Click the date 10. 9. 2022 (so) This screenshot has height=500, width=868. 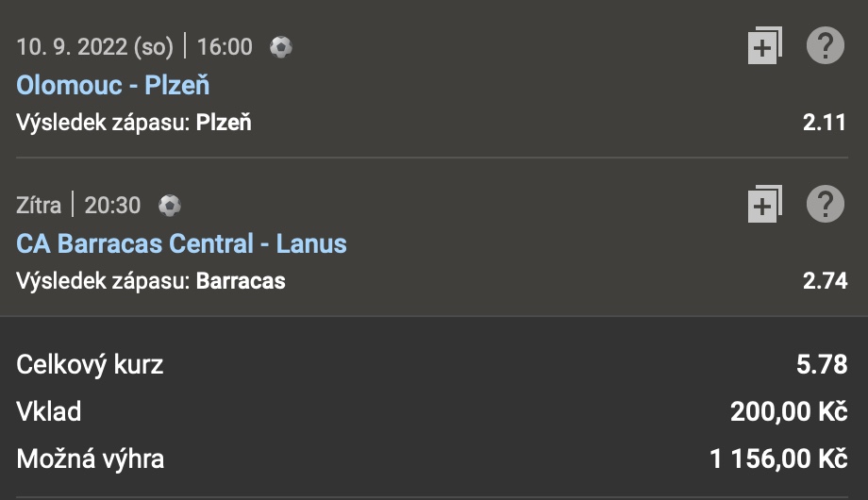[95, 46]
